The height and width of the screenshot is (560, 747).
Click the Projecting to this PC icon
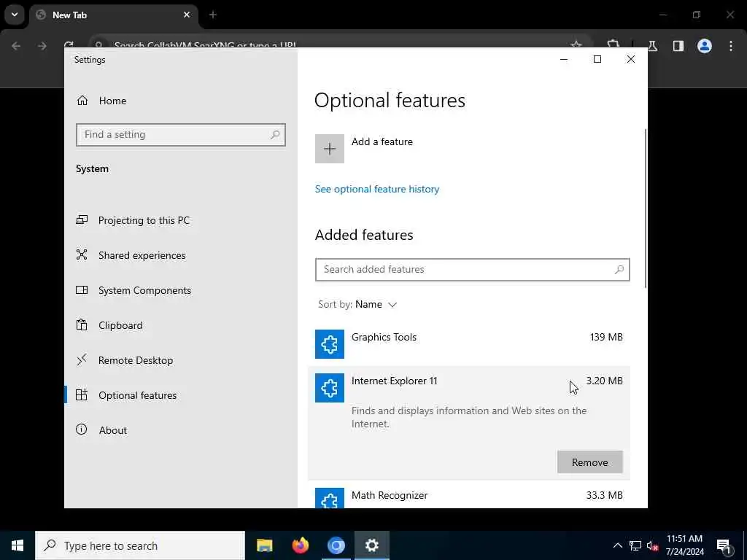click(82, 220)
